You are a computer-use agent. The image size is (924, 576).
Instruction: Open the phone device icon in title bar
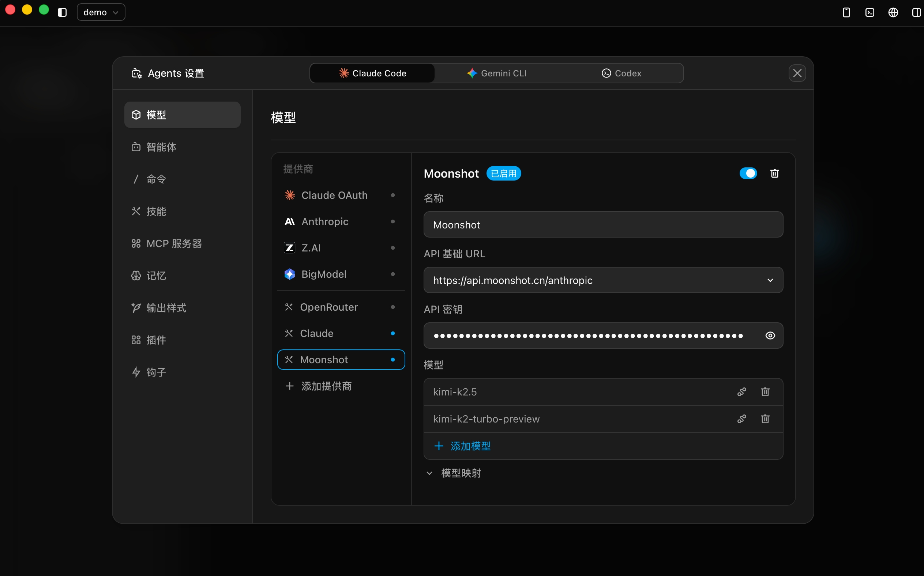pos(846,12)
